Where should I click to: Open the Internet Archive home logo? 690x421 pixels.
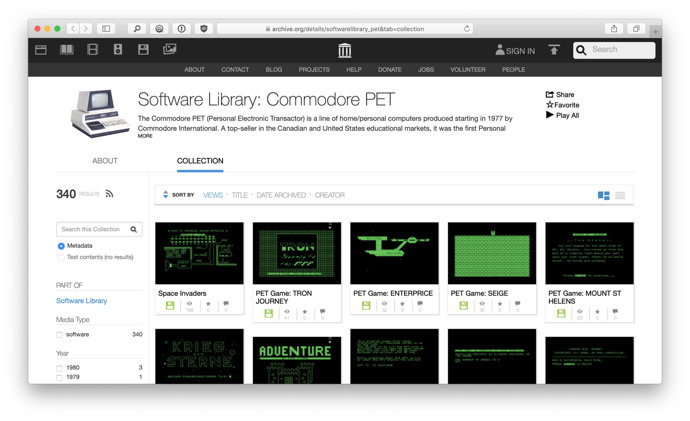(345, 50)
